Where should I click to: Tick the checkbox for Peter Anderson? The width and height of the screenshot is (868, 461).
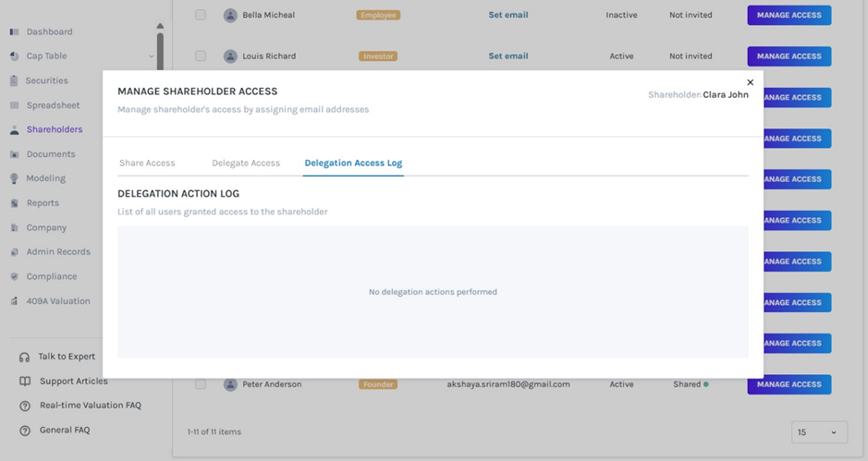(x=201, y=384)
